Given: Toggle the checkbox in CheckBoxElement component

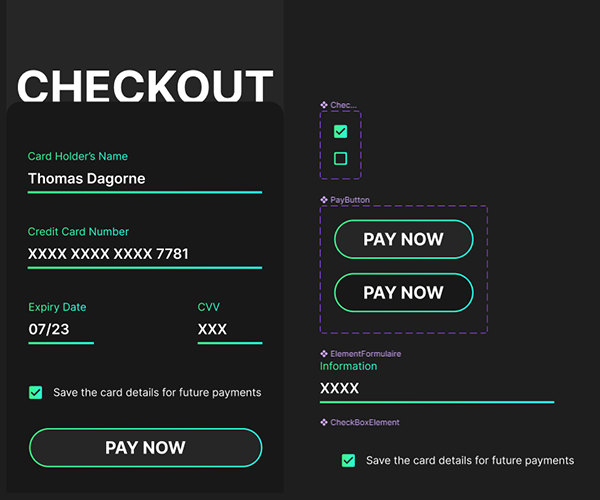Looking at the screenshot, I should [x=348, y=461].
